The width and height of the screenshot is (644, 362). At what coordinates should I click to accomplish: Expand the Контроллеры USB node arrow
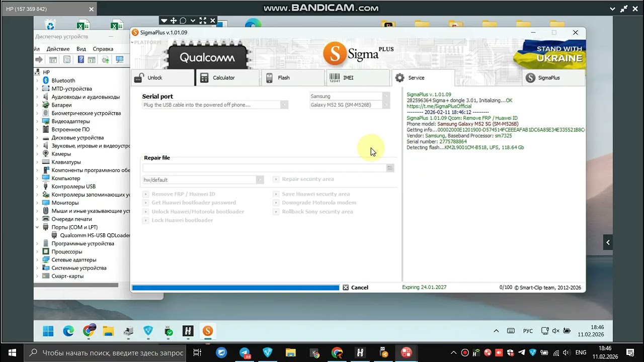tap(37, 187)
